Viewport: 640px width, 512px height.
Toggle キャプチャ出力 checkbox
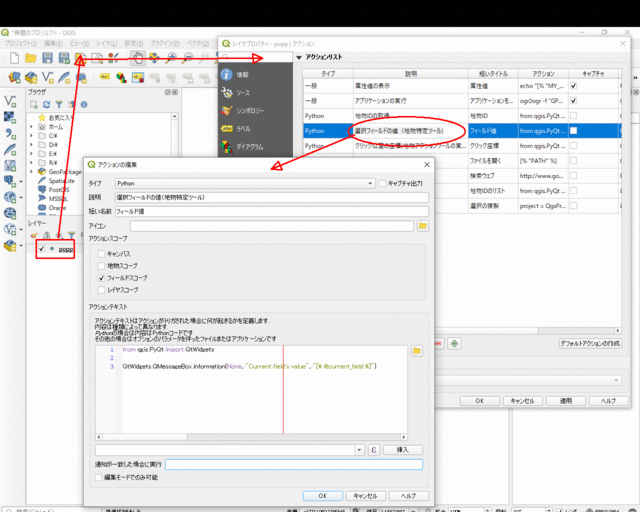point(382,183)
